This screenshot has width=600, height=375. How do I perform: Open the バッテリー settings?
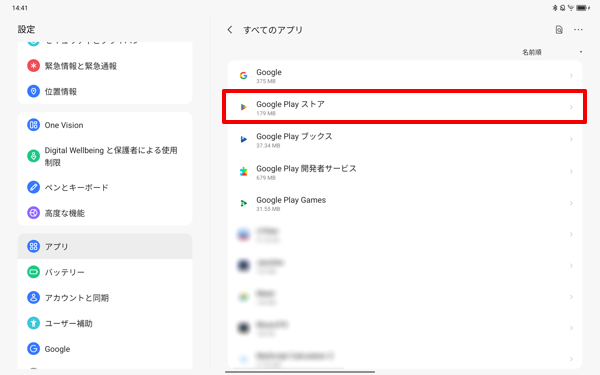pyautogui.click(x=105, y=272)
